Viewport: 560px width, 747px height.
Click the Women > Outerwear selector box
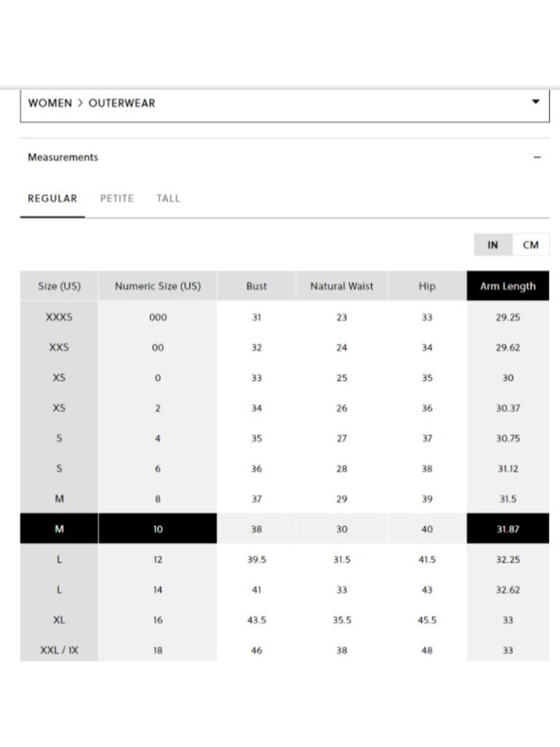(284, 104)
